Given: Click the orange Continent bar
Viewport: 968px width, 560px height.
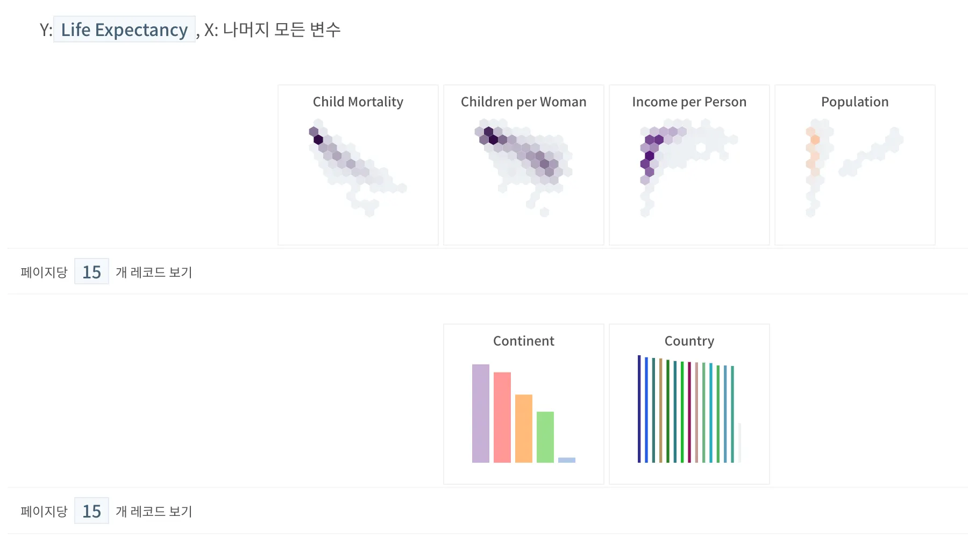Looking at the screenshot, I should (x=523, y=429).
